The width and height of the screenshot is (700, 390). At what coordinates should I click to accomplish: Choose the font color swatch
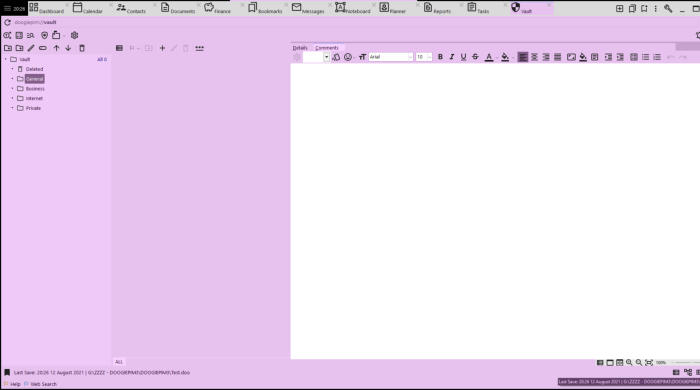point(489,57)
